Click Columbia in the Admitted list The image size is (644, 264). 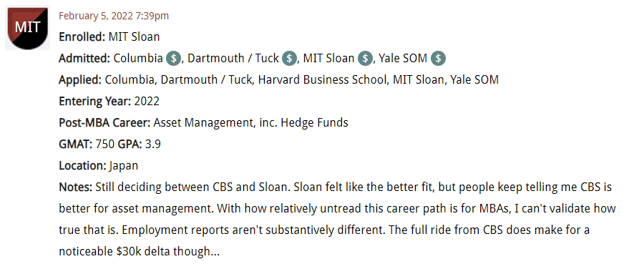138,59
